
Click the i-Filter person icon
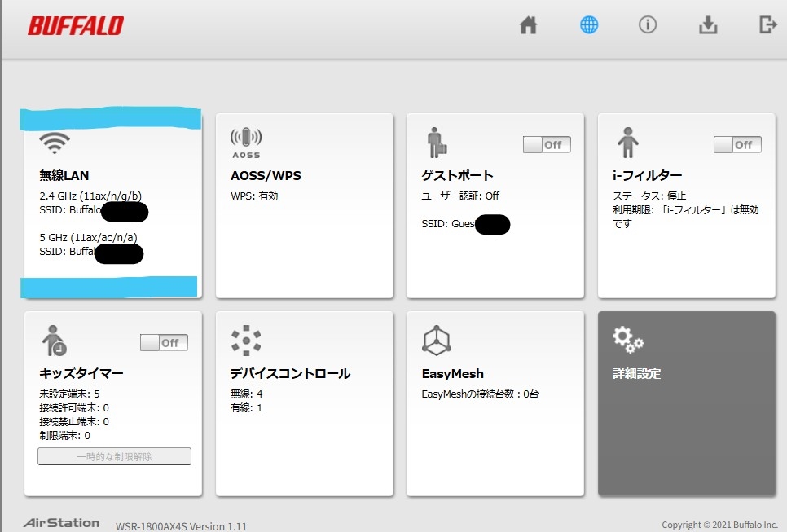628,143
